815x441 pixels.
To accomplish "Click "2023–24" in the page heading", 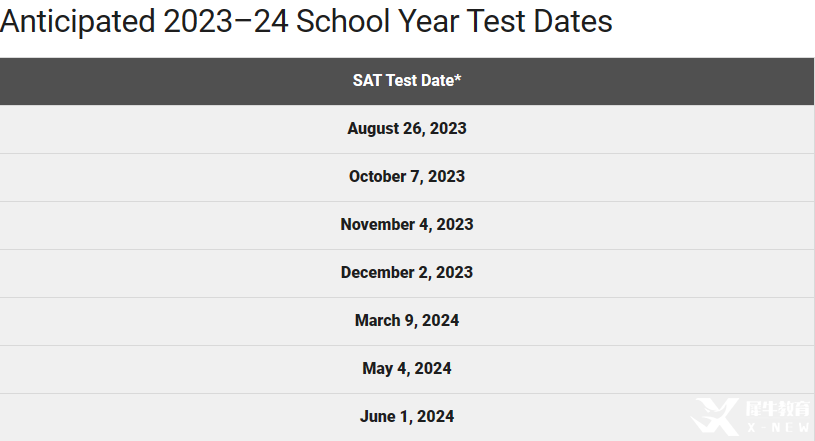I will (x=226, y=21).
